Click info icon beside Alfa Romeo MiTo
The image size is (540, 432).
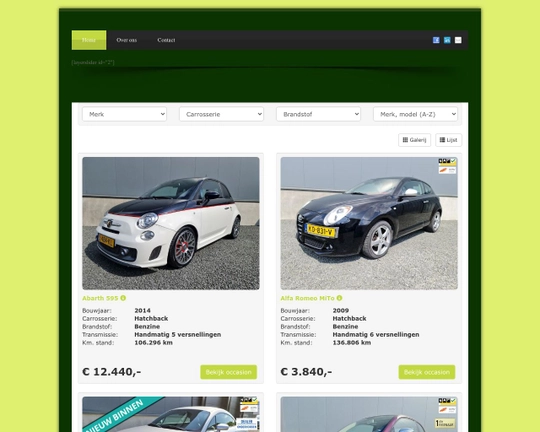pyautogui.click(x=339, y=298)
